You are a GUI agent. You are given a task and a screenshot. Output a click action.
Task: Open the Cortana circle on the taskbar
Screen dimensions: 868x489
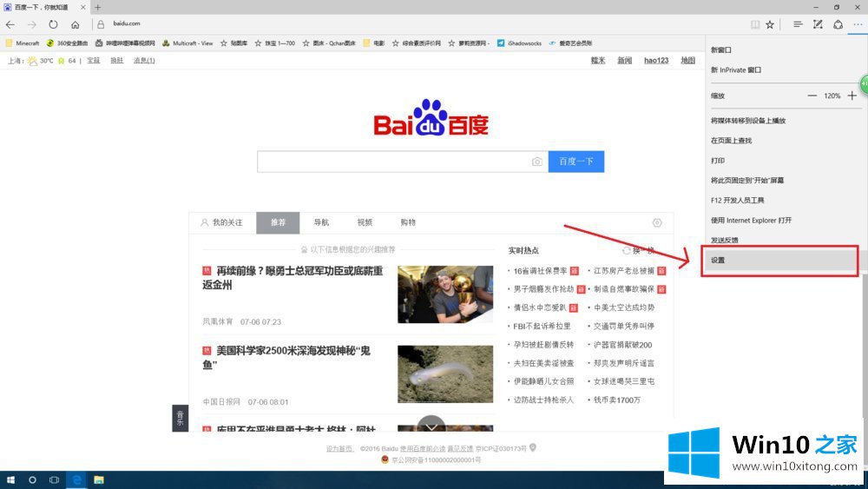32,480
